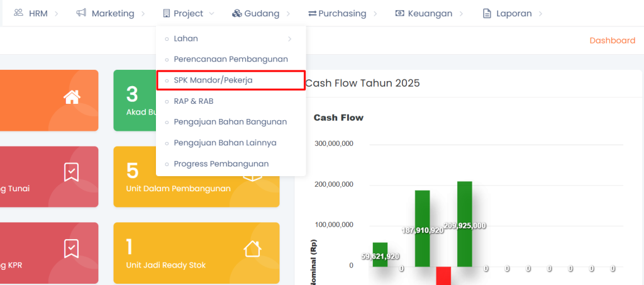Click the Keuangan money icon

coord(399,13)
